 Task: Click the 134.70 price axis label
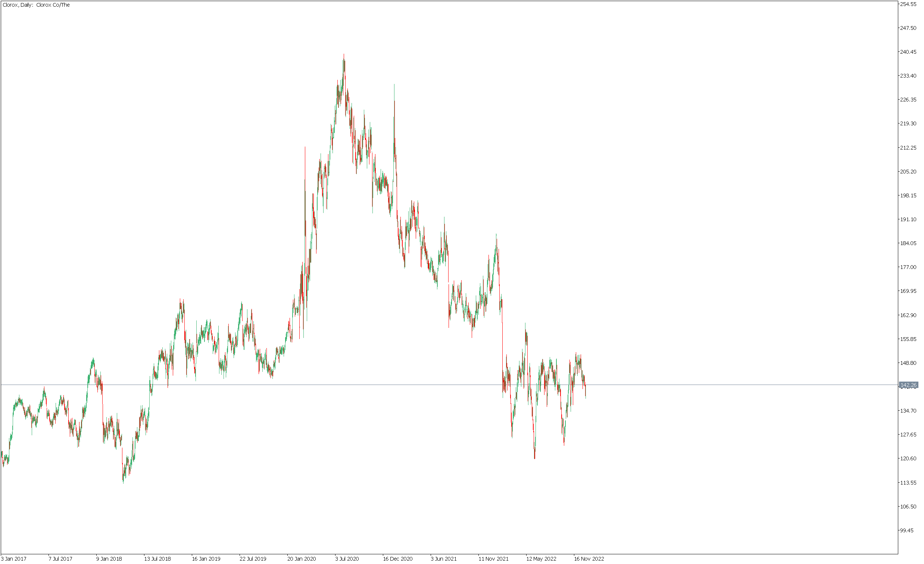(x=908, y=411)
